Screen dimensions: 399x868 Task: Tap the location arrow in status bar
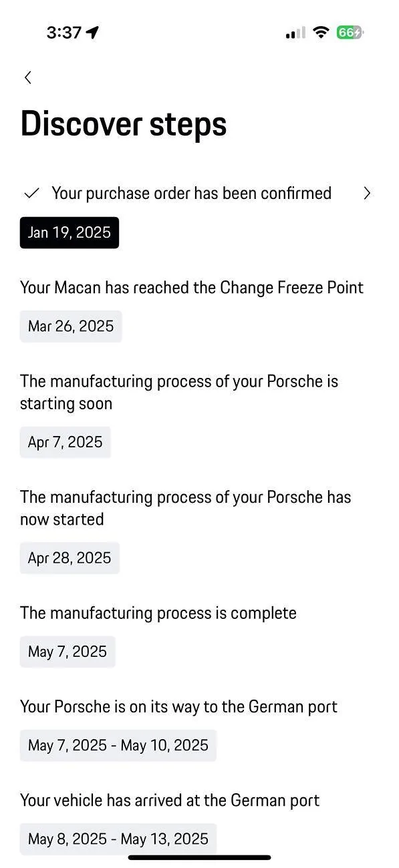92,32
